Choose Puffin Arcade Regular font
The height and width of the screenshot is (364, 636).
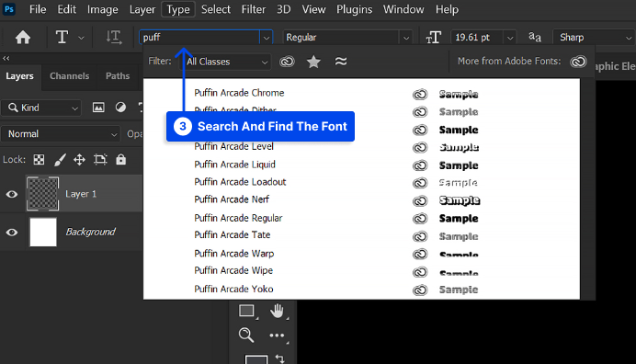point(238,219)
